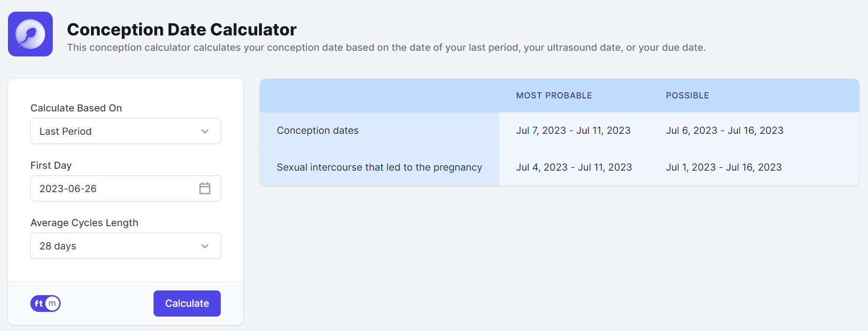
Task: Click the Jul 4 - Jul 11 result cell
Action: 574,167
